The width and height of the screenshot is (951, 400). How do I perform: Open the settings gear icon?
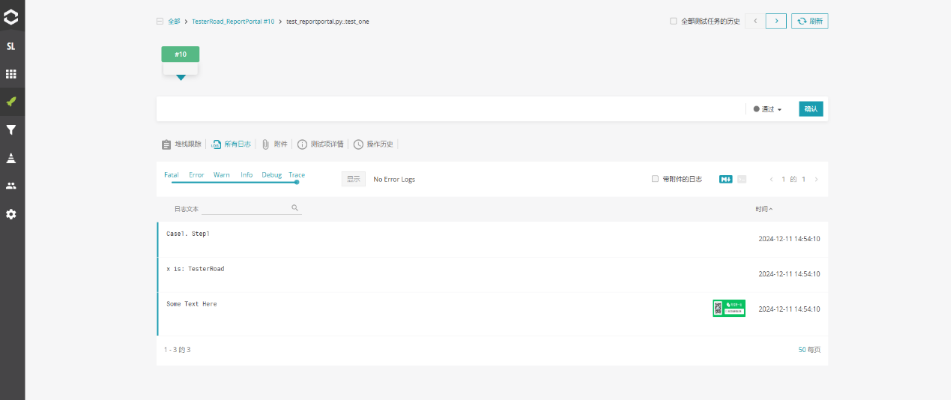(x=11, y=214)
